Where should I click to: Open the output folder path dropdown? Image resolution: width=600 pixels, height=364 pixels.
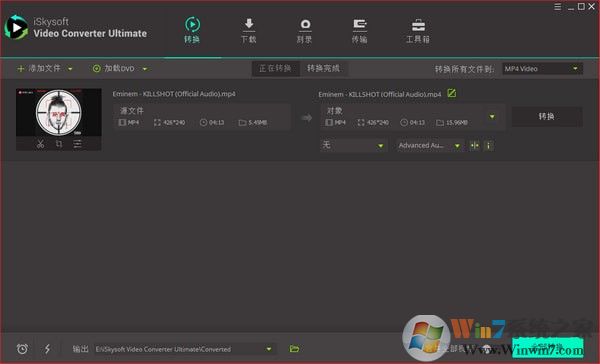pyautogui.click(x=184, y=349)
